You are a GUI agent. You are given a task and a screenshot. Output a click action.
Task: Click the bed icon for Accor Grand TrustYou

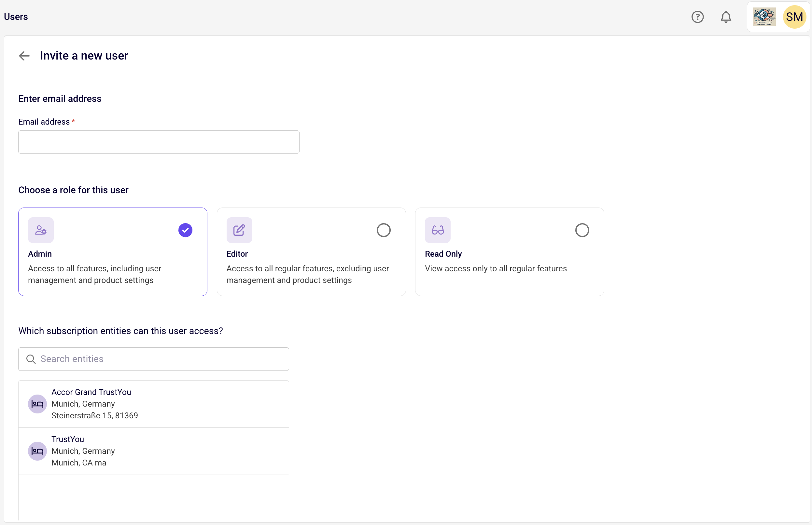pos(37,404)
